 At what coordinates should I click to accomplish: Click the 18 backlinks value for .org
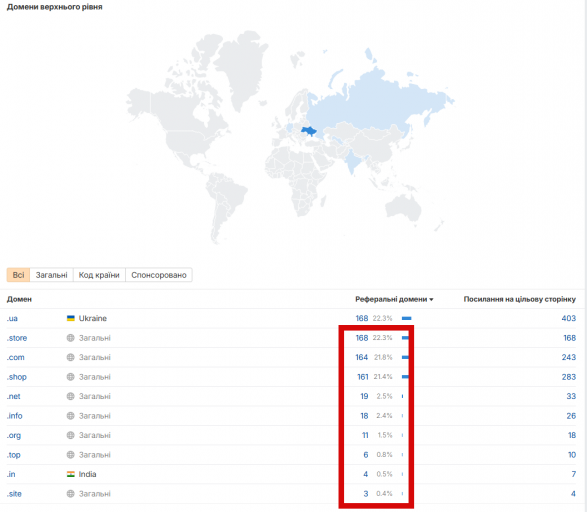572,435
